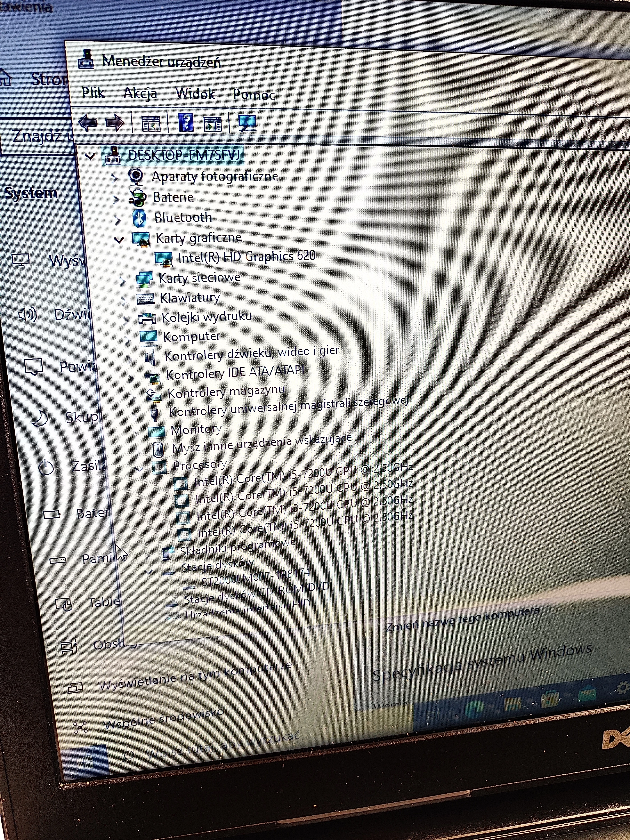
Task: Open the Akcja menu
Action: 140,93
